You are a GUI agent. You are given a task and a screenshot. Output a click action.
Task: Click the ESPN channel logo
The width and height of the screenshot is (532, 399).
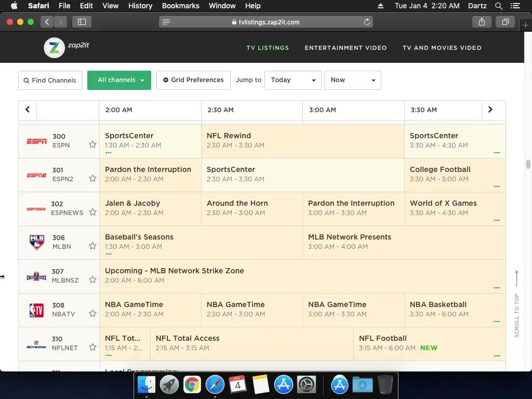click(x=37, y=141)
